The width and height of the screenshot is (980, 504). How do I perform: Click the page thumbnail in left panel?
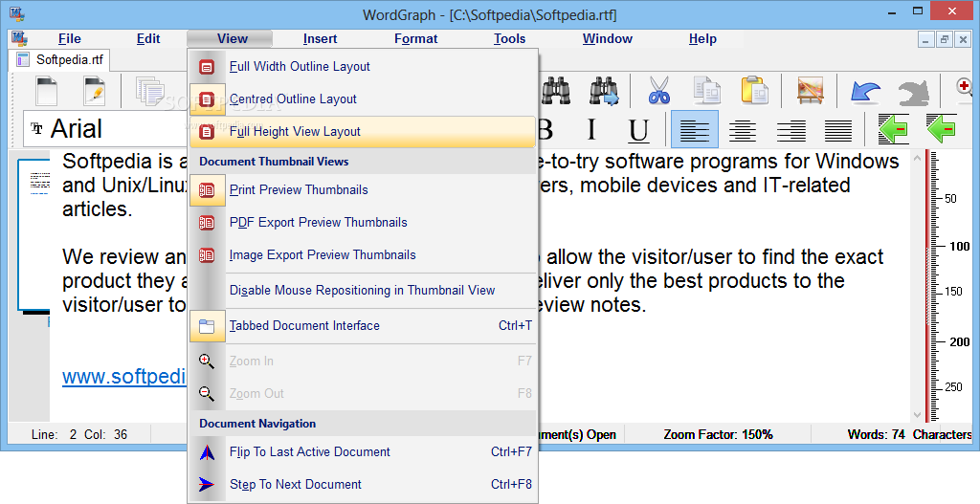pyautogui.click(x=33, y=234)
